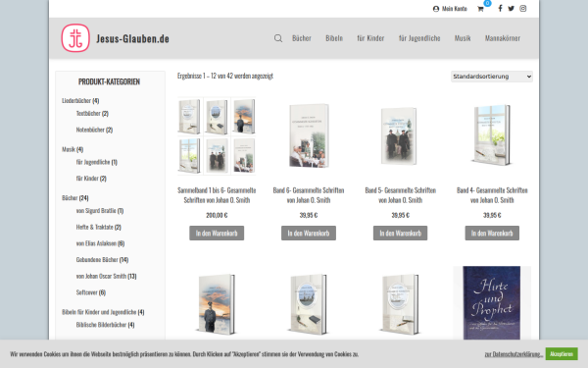Accept cookies with Akzeptieren button

pyautogui.click(x=562, y=353)
